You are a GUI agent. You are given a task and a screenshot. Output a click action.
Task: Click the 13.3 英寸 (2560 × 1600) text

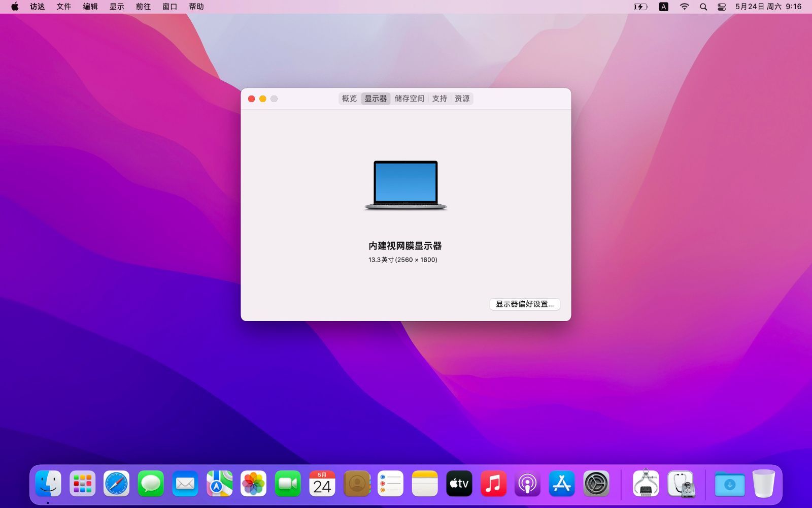[x=403, y=260]
